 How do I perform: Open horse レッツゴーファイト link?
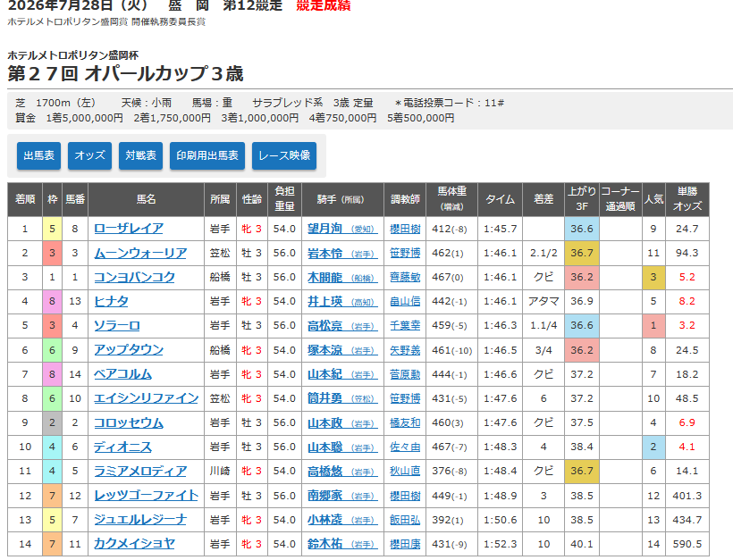coord(147,496)
